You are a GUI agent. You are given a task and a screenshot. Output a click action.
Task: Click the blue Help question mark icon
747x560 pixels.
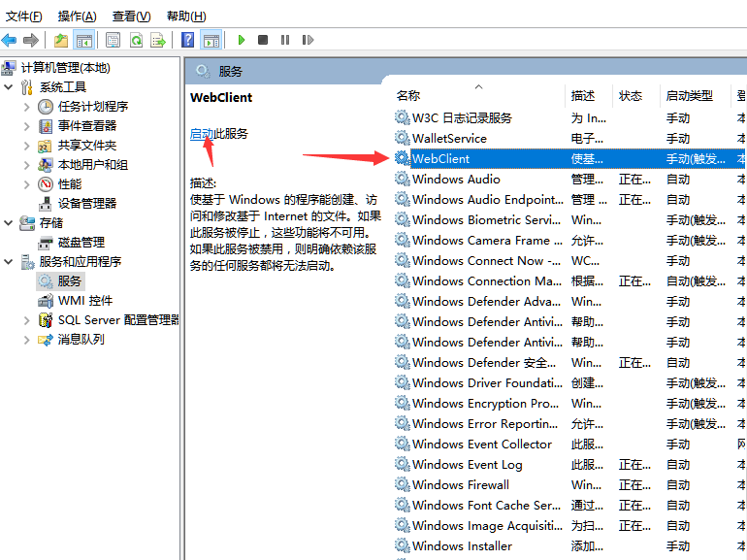[x=188, y=40]
